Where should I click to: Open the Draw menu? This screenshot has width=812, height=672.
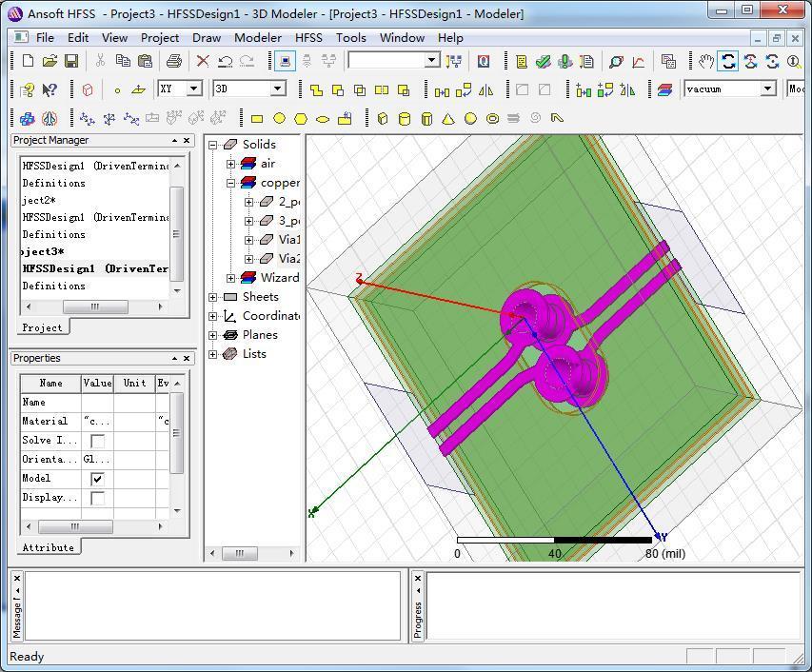click(x=207, y=38)
